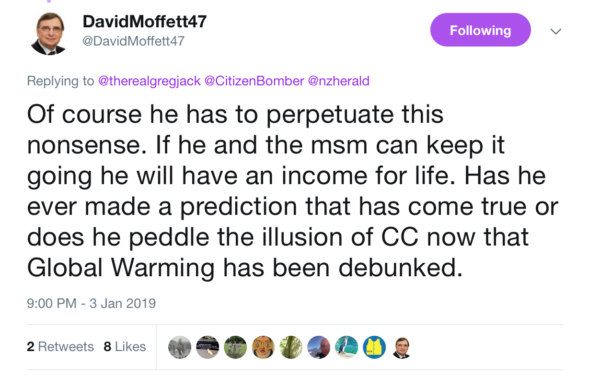Select the green tree liker avatar

click(291, 347)
